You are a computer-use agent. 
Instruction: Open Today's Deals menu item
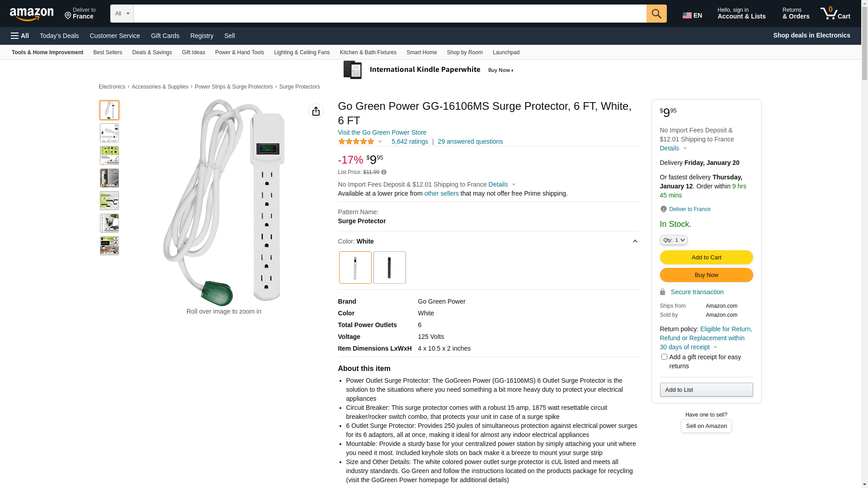(x=59, y=36)
